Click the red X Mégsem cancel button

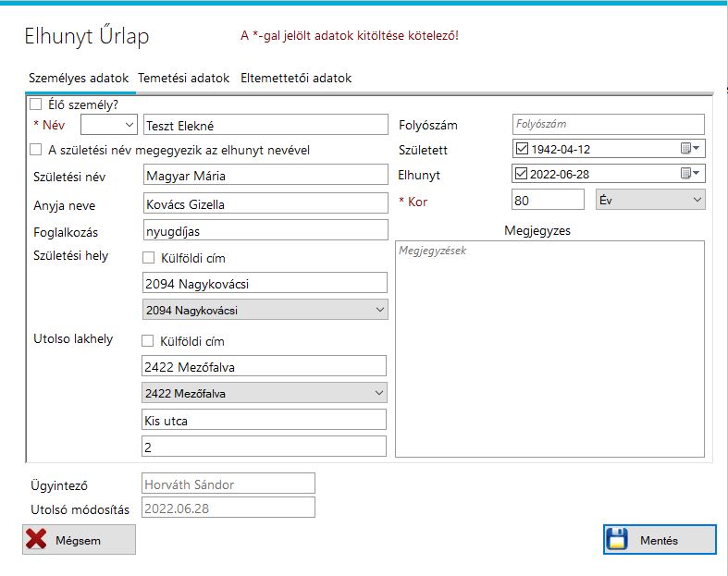(79, 540)
